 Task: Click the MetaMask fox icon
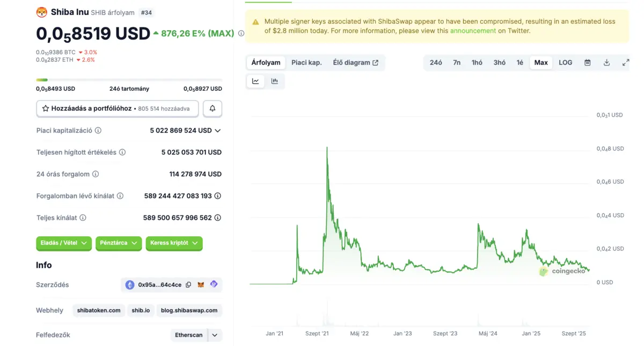(201, 285)
